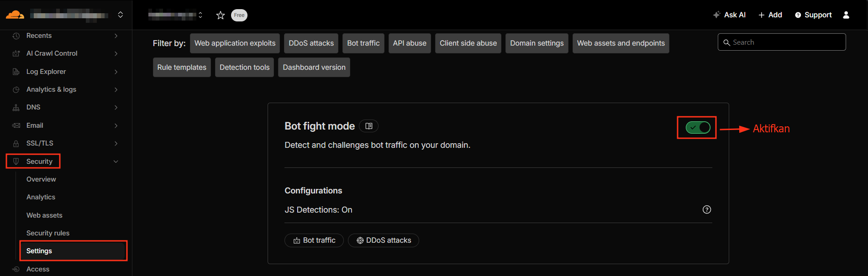Open AI Crawl Control section
868x276 pixels.
coord(52,53)
